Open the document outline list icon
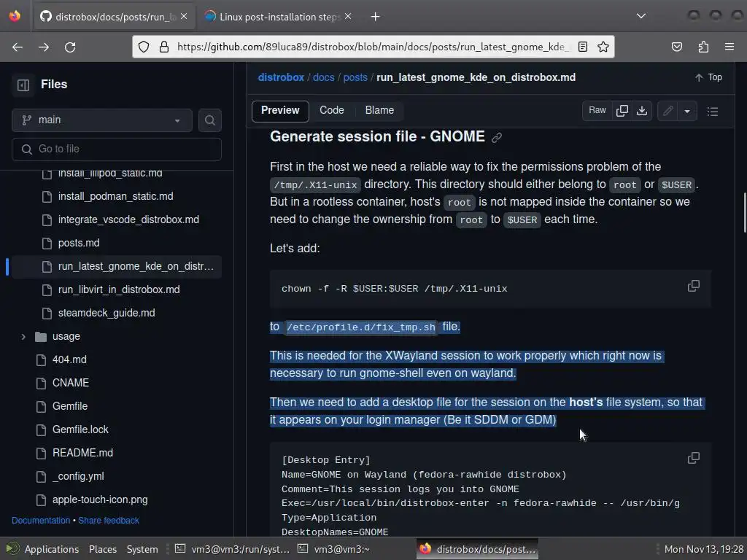Screen dimensions: 747x560 click(713, 111)
